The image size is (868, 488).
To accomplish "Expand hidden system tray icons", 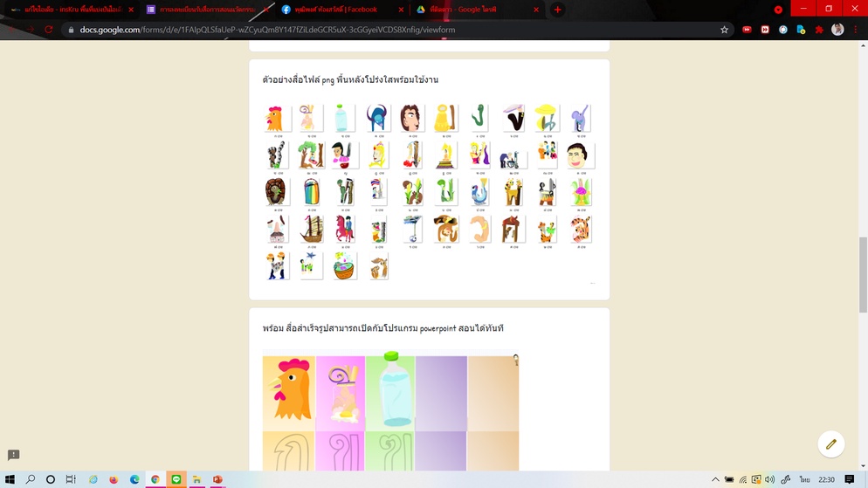I will coord(715,479).
